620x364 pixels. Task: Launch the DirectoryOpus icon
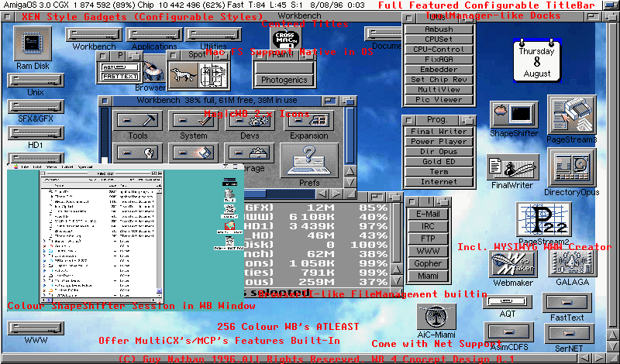pyautogui.click(x=572, y=168)
